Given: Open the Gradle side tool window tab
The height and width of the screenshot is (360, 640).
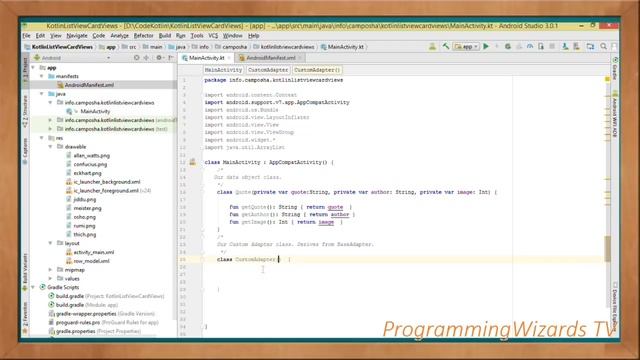Looking at the screenshot, I should [615, 69].
